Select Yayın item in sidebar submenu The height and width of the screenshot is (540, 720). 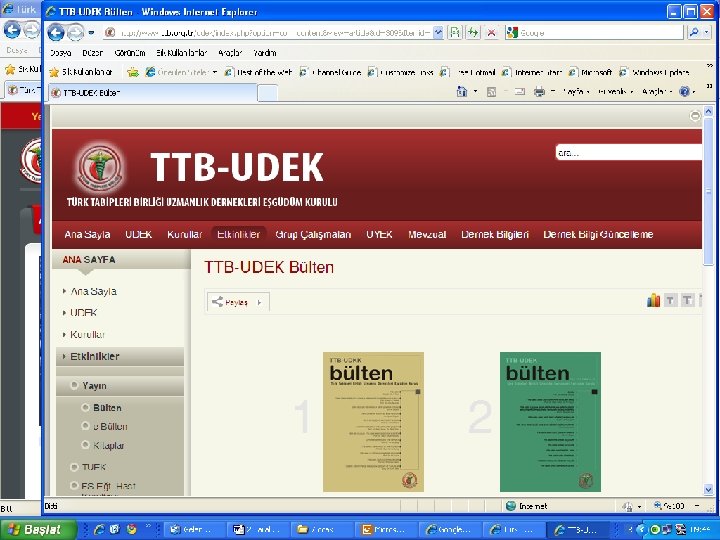click(x=120, y=386)
